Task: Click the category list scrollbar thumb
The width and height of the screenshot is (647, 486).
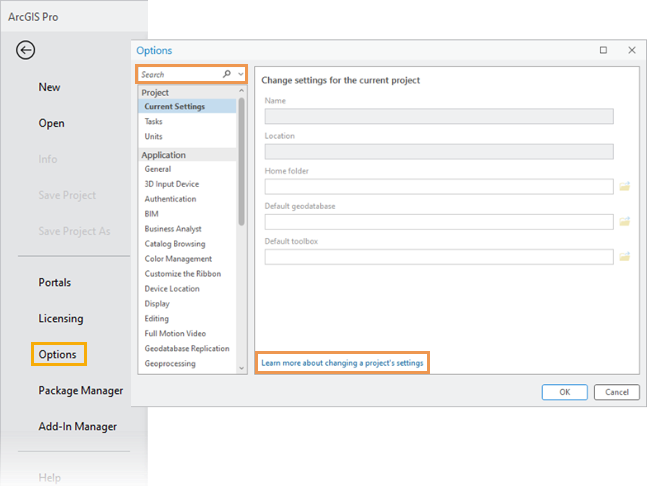Action: 241,161
